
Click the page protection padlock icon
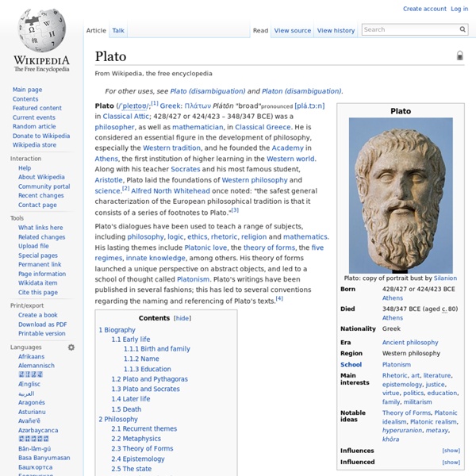460,56
